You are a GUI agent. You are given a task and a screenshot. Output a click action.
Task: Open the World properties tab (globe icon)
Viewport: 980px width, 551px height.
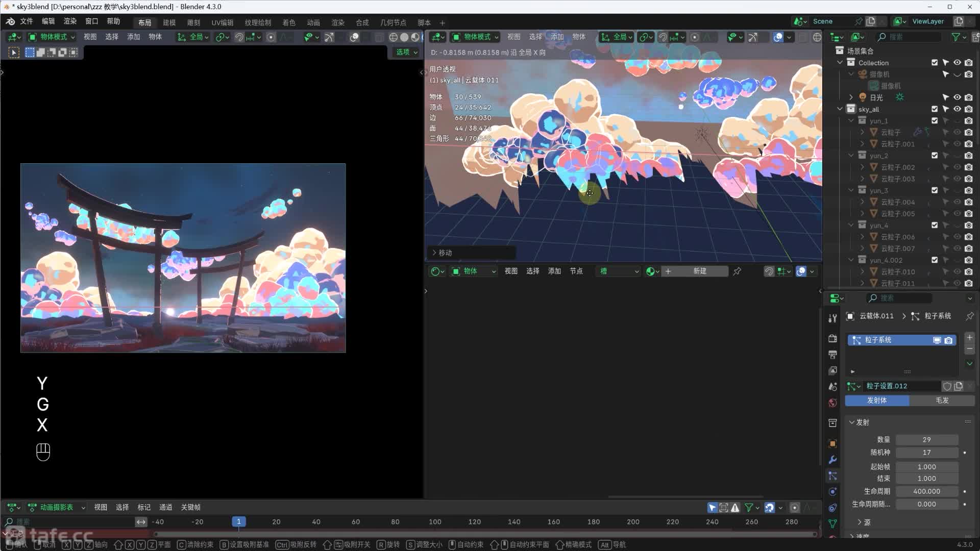832,403
